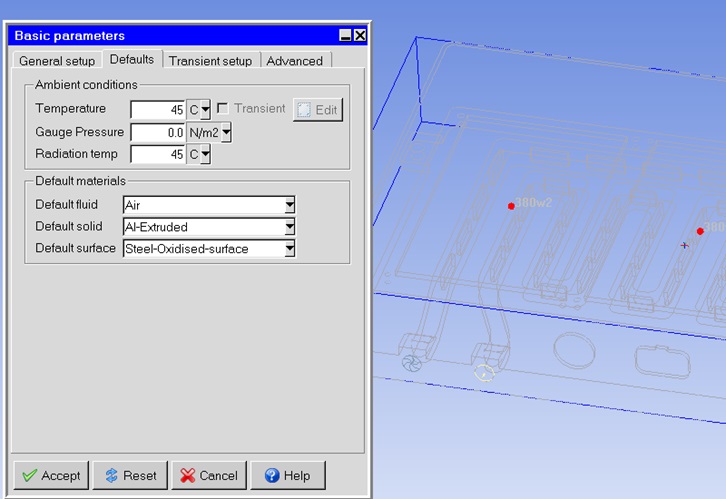Switch to the General setup tab

57,61
